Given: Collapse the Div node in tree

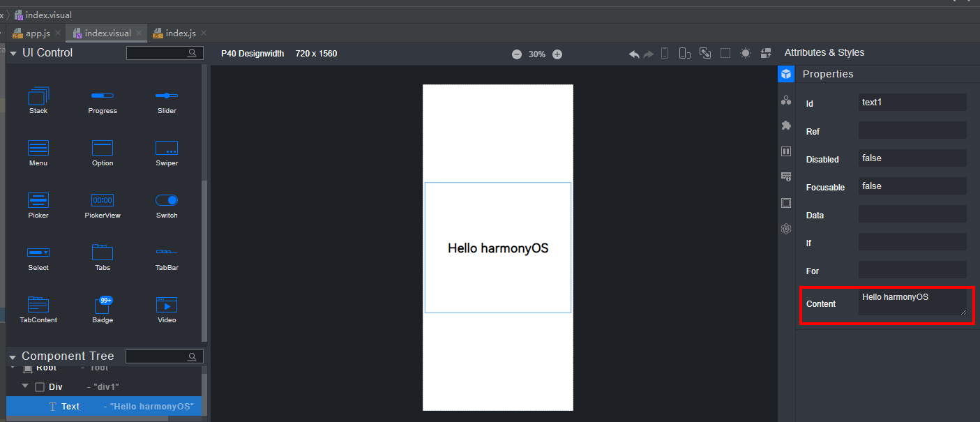Looking at the screenshot, I should [26, 386].
